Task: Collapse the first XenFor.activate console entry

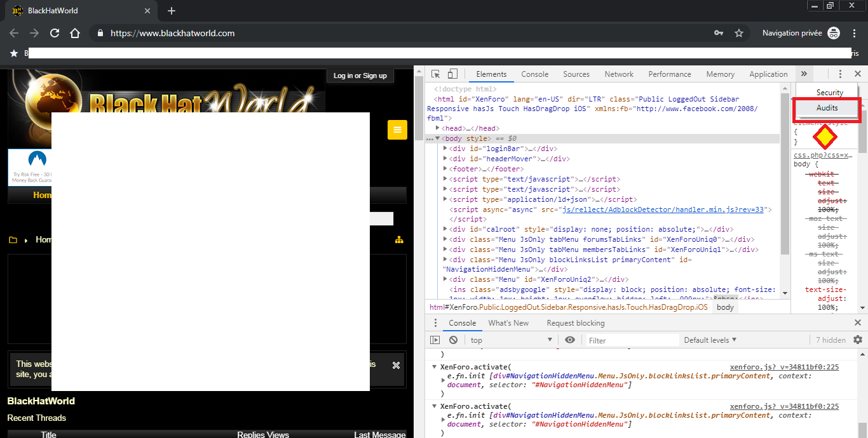Action: (x=435, y=367)
